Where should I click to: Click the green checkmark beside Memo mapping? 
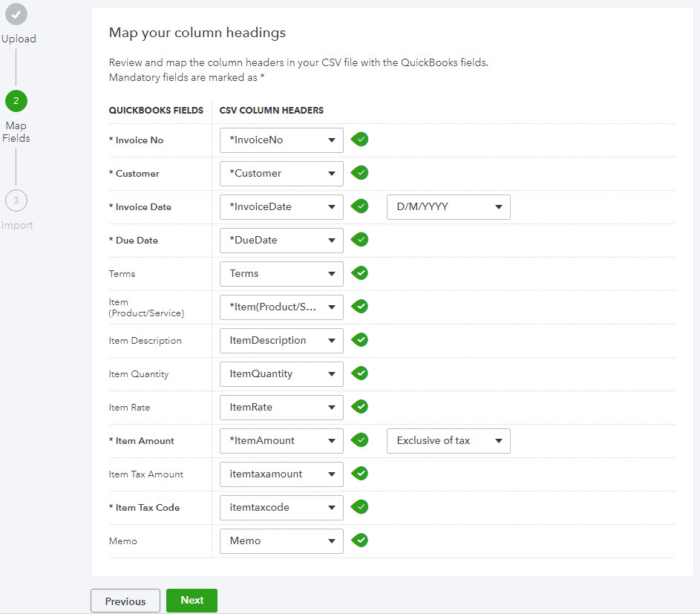360,540
